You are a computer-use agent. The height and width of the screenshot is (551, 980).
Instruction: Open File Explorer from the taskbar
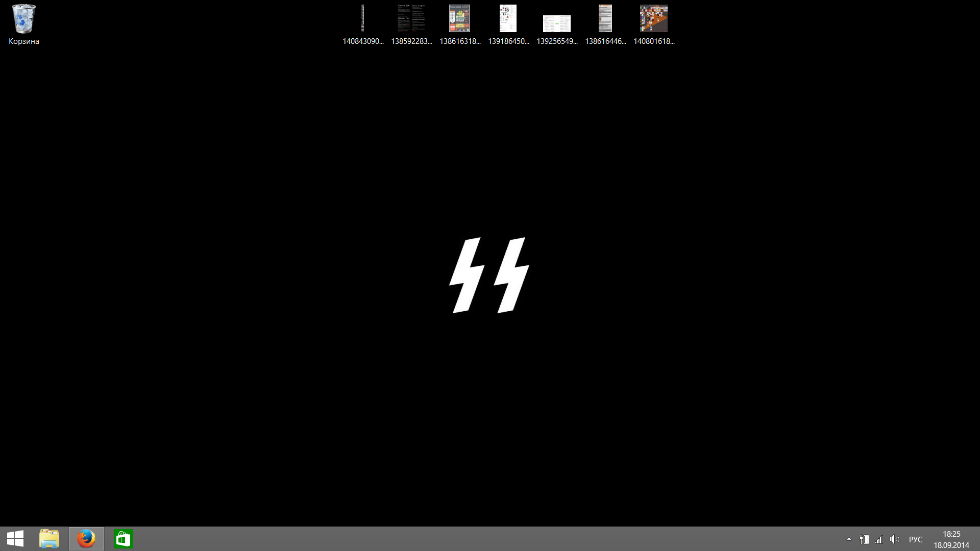point(49,539)
